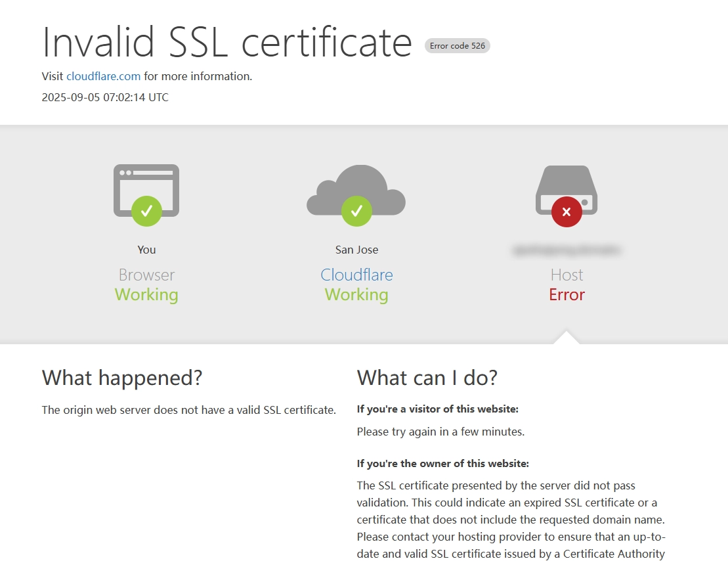Viewport: 728px width, 561px height.
Task: Click the red X error badge on the host
Action: coord(566,212)
